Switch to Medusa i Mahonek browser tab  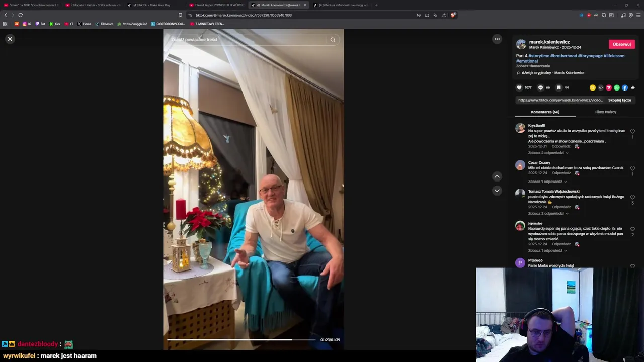tap(341, 5)
